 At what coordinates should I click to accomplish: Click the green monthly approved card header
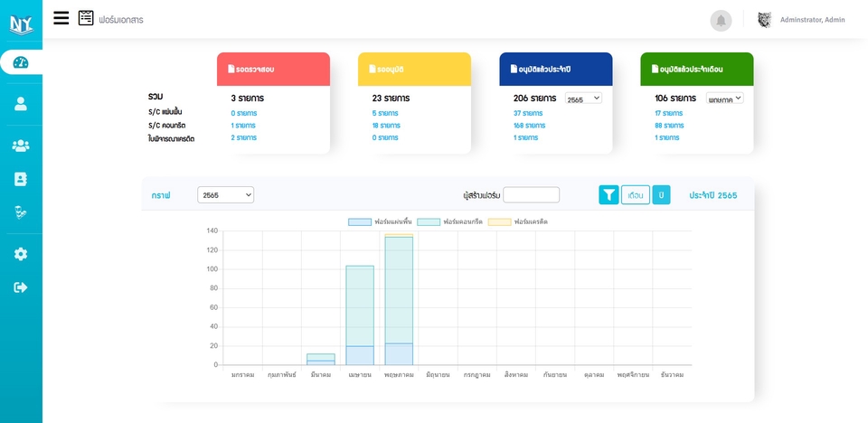click(x=697, y=70)
